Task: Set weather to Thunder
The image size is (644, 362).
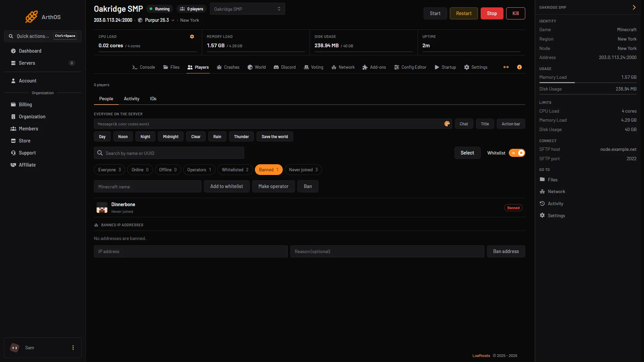Action: pyautogui.click(x=241, y=136)
